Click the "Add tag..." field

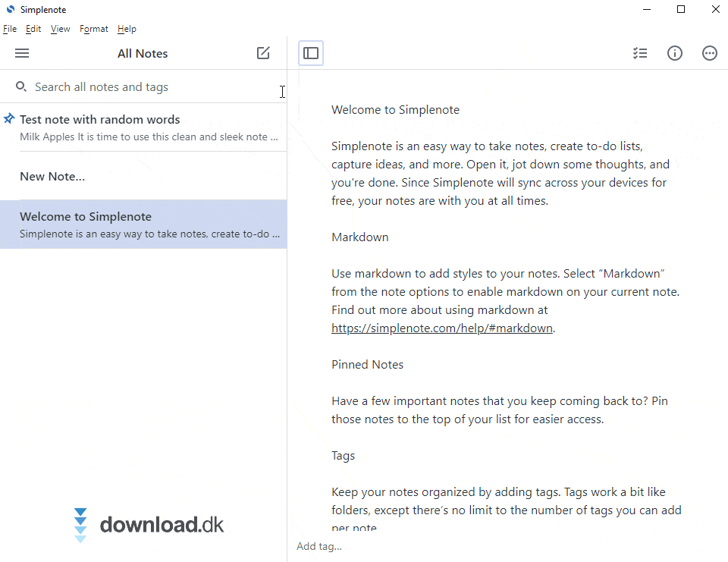pyautogui.click(x=319, y=546)
